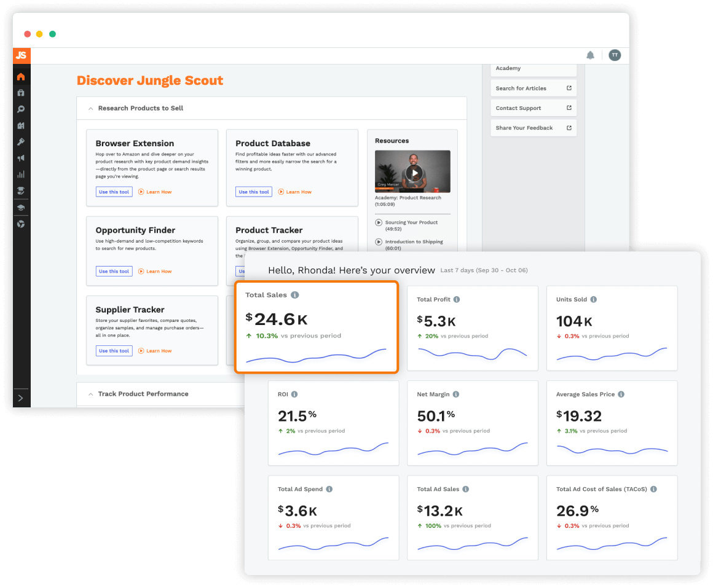Image resolution: width=713 pixels, height=588 pixels.
Task: Open the TT user avatar menu
Action: coord(615,55)
